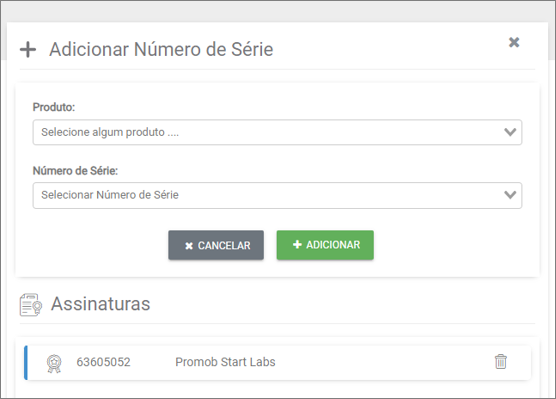Click the Adicionar Número de Série title text
The width and height of the screenshot is (556, 399).
pyautogui.click(x=161, y=49)
